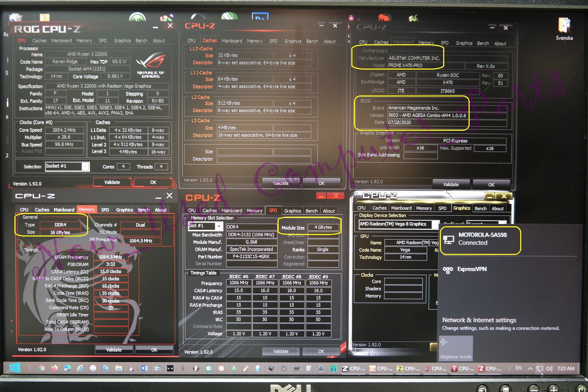Open Network & Internet settings link
The image size is (588, 392).
pyautogui.click(x=479, y=320)
